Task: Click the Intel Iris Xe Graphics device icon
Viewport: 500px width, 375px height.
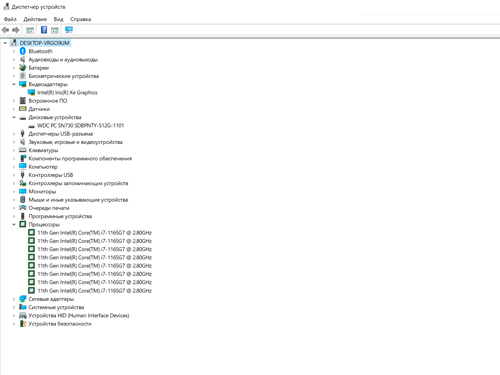Action: 31,92
